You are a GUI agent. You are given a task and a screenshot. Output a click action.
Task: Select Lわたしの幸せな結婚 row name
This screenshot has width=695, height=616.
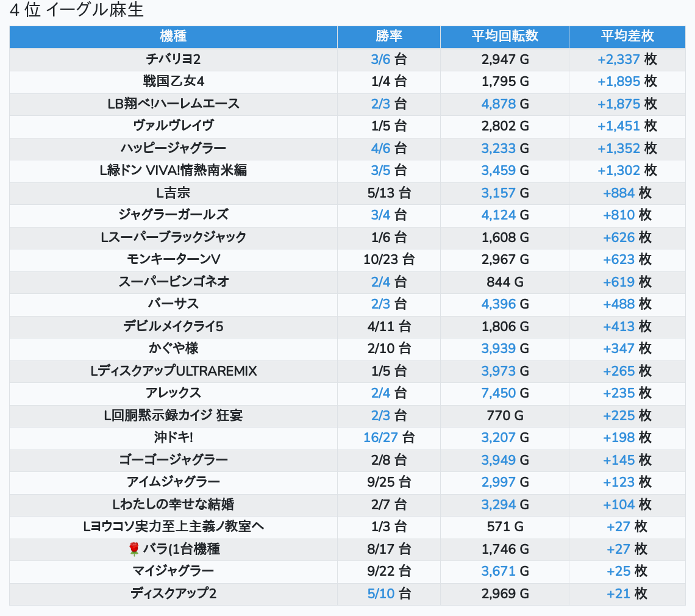[x=173, y=504]
